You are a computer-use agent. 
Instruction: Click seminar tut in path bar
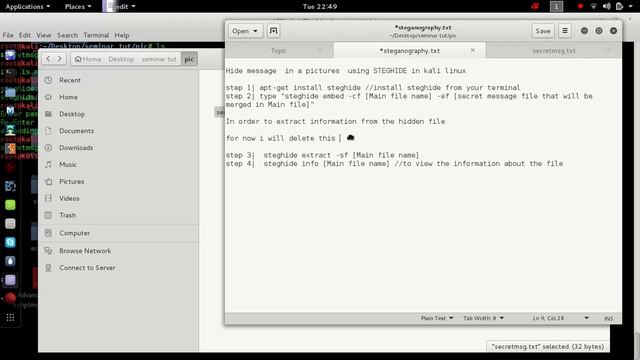click(159, 59)
